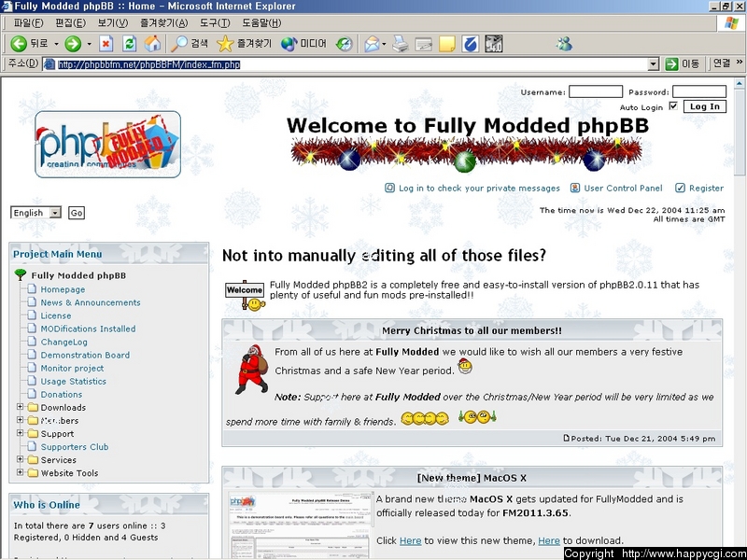Open News & Announcements link
Viewport: 747px width, 560px height.
(x=91, y=302)
